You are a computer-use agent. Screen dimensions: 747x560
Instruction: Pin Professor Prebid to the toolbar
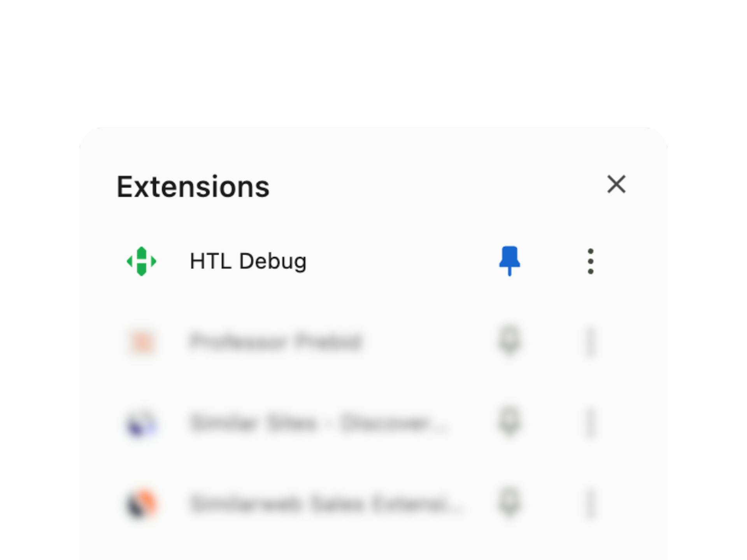coord(510,342)
